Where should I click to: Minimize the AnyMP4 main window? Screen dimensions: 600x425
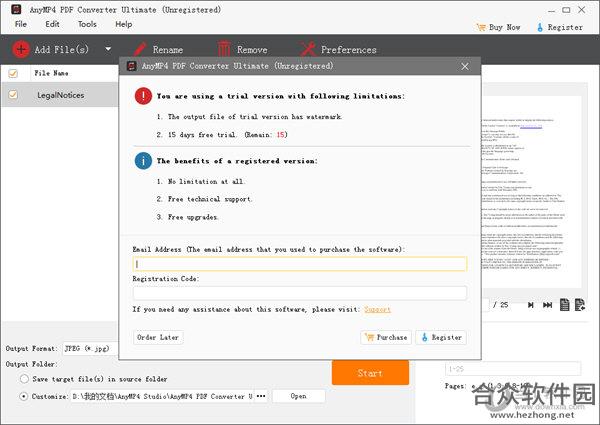[x=551, y=10]
